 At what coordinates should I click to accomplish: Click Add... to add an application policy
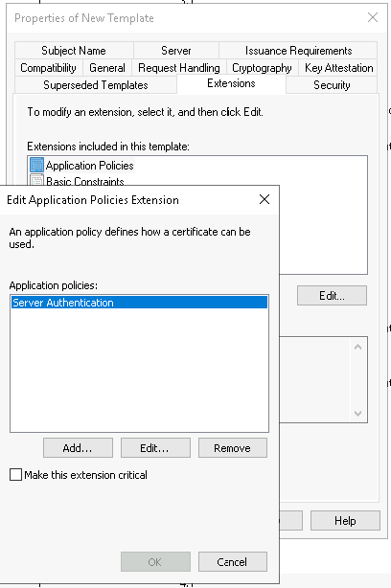pos(78,448)
